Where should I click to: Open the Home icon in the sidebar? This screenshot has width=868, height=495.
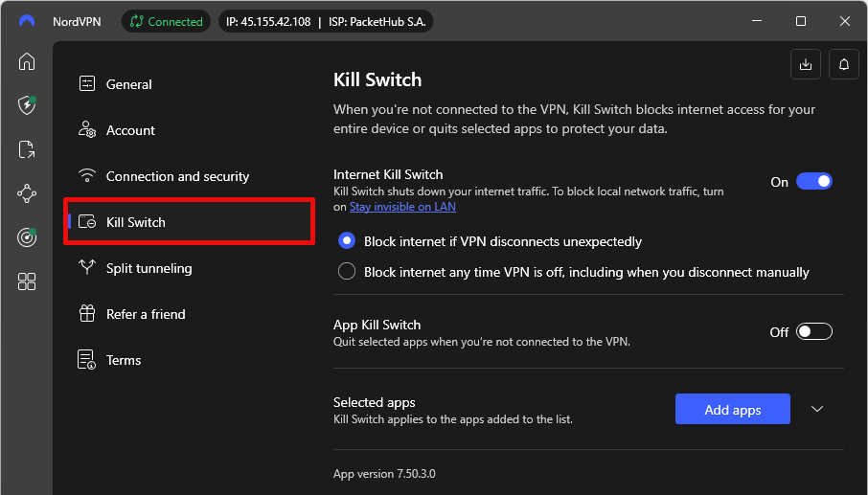tap(27, 61)
